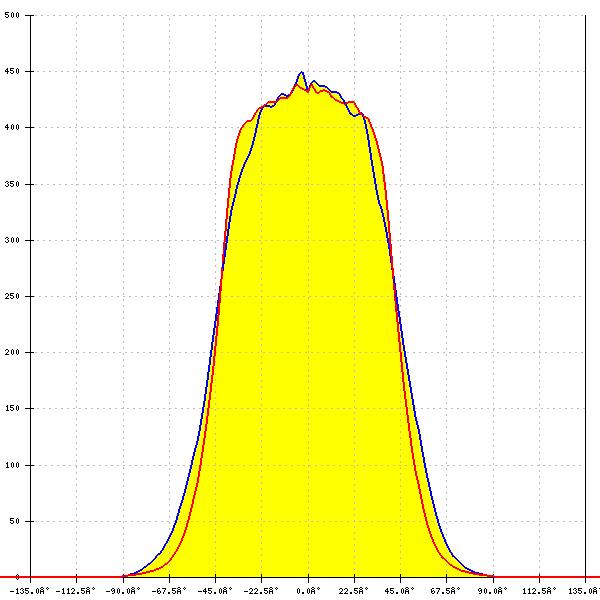600x600 pixels.
Task: Click the 22.5 degree x-axis label
Action: click(354, 591)
